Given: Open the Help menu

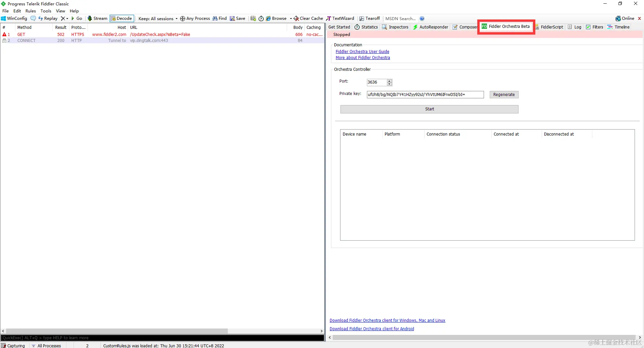Looking at the screenshot, I should [74, 11].
